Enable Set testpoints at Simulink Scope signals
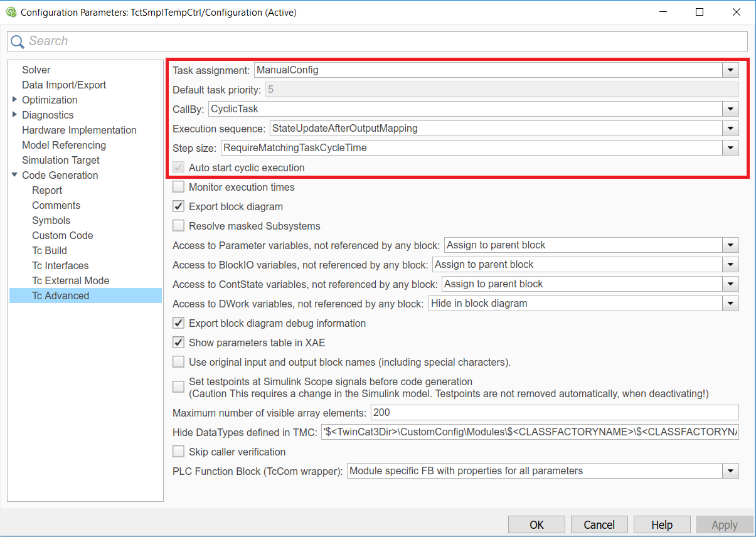 tap(179, 387)
